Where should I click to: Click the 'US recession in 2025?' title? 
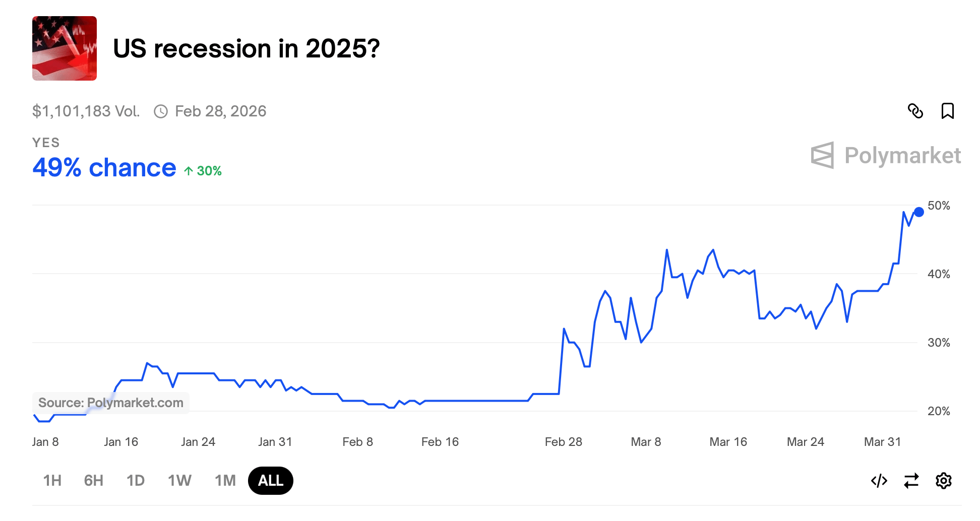[246, 48]
